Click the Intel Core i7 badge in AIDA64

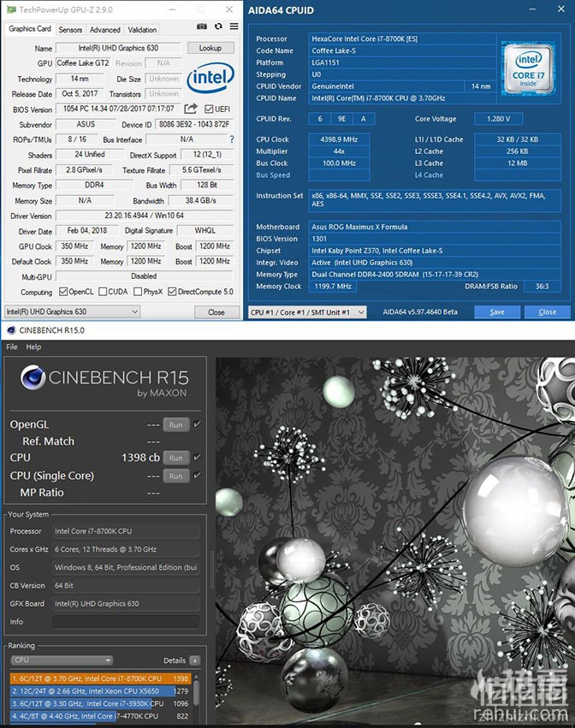[528, 69]
